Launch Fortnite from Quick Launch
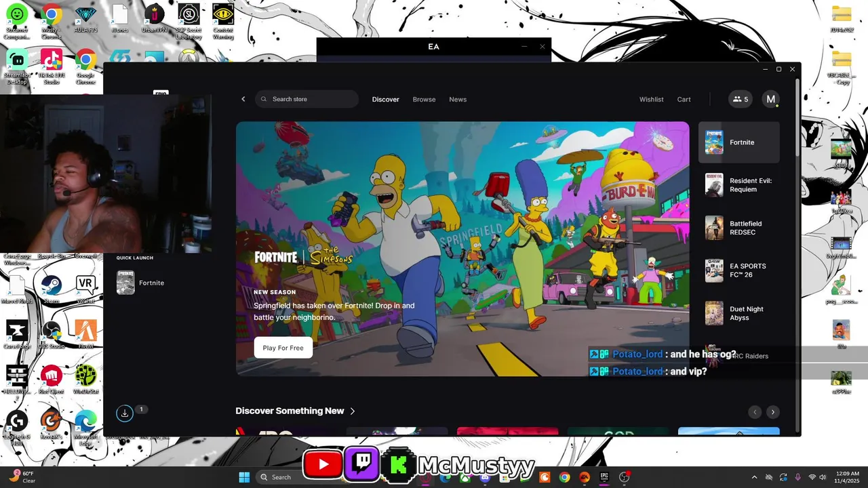The image size is (868, 488). (x=140, y=283)
